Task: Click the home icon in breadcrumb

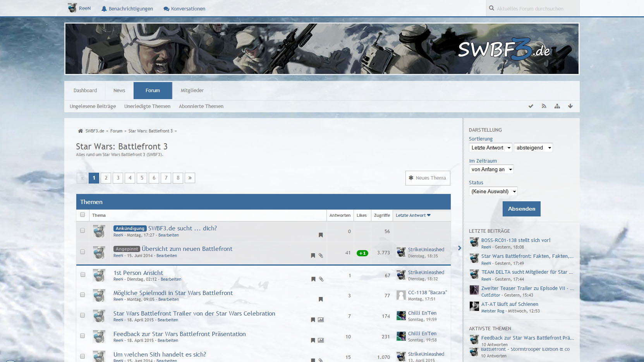Action: point(81,131)
